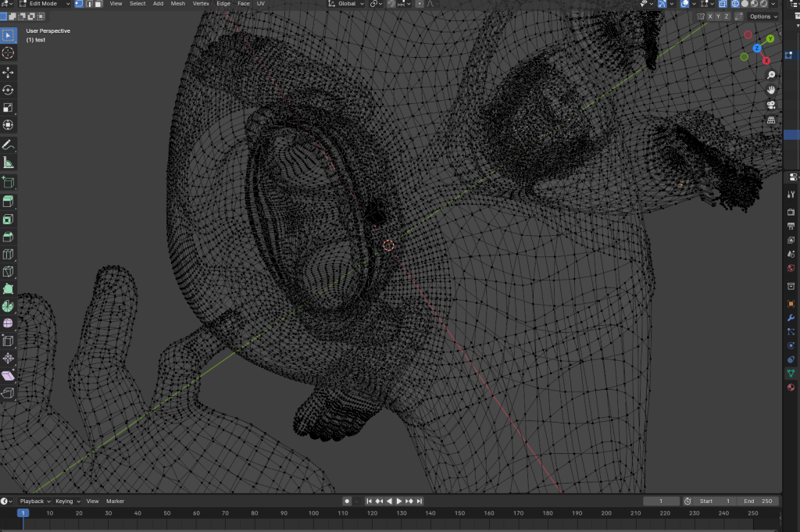
Task: Open the Tool properties tab
Action: [x=791, y=195]
